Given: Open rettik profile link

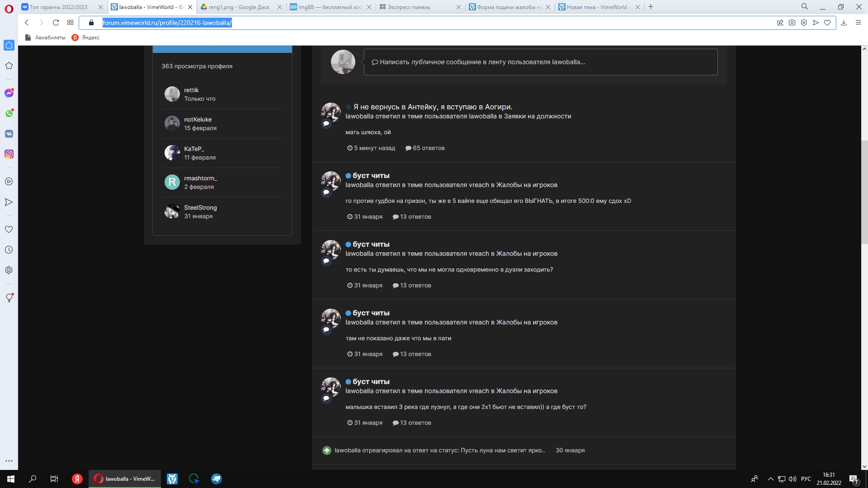Looking at the screenshot, I should click(191, 90).
